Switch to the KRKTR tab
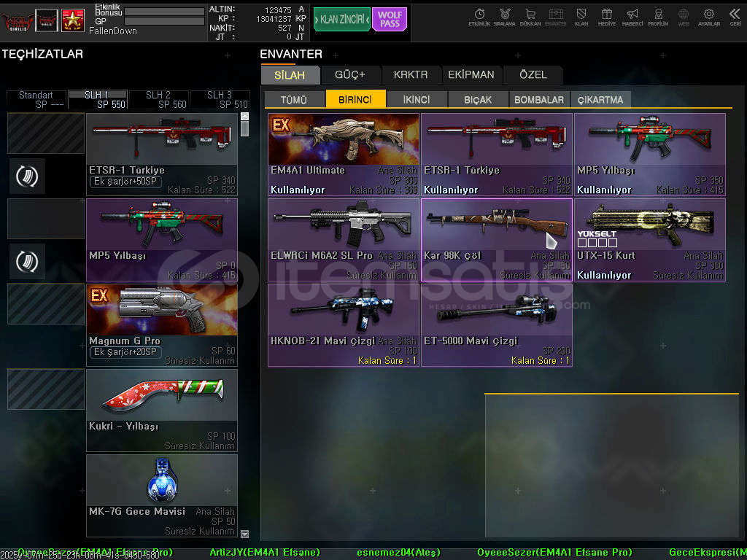The height and width of the screenshot is (560, 747). 411,75
